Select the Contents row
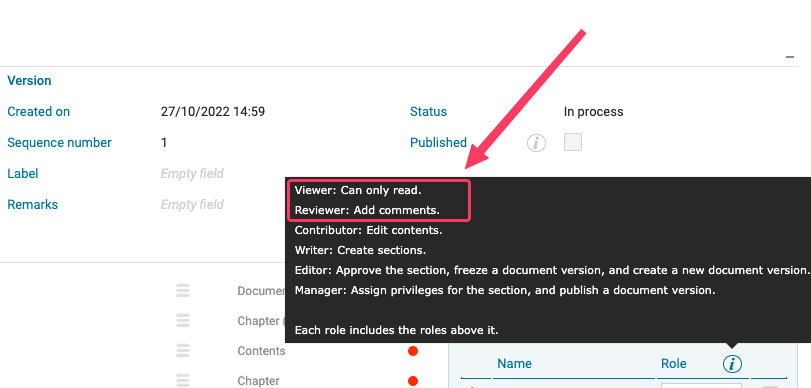The height and width of the screenshot is (388, 811). (261, 351)
